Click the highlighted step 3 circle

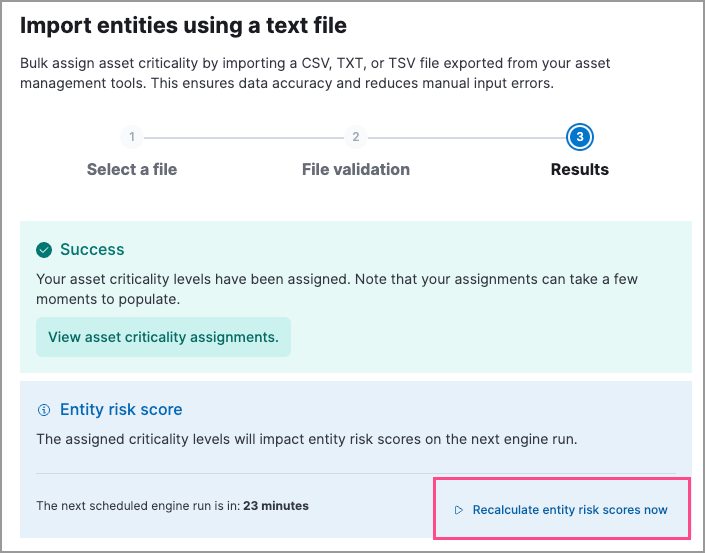[579, 137]
